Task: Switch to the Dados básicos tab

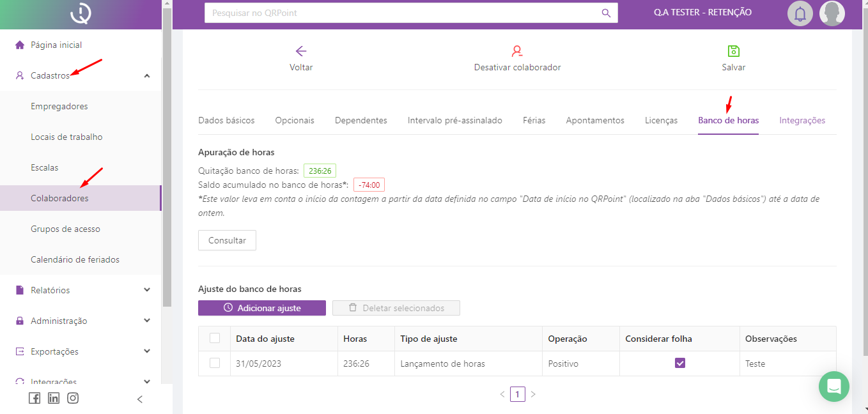Action: (226, 120)
